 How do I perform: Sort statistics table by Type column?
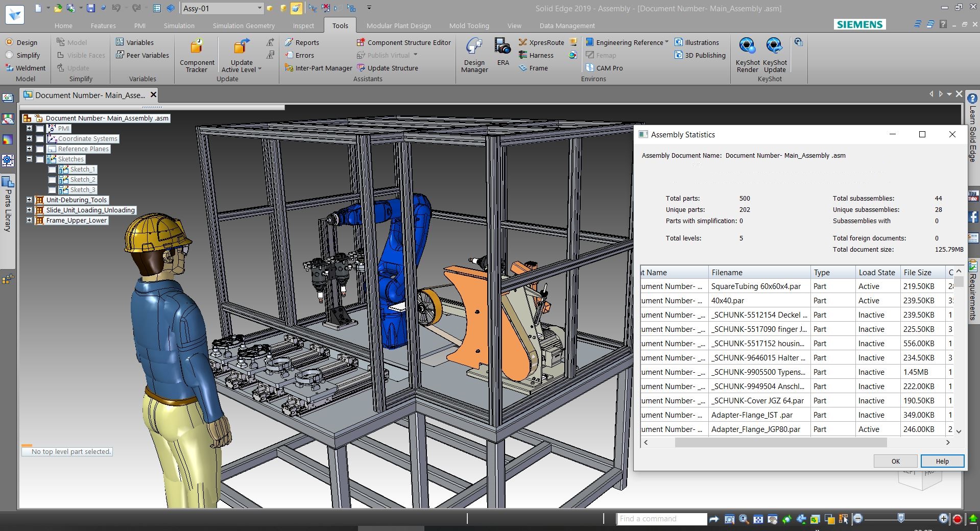[833, 272]
